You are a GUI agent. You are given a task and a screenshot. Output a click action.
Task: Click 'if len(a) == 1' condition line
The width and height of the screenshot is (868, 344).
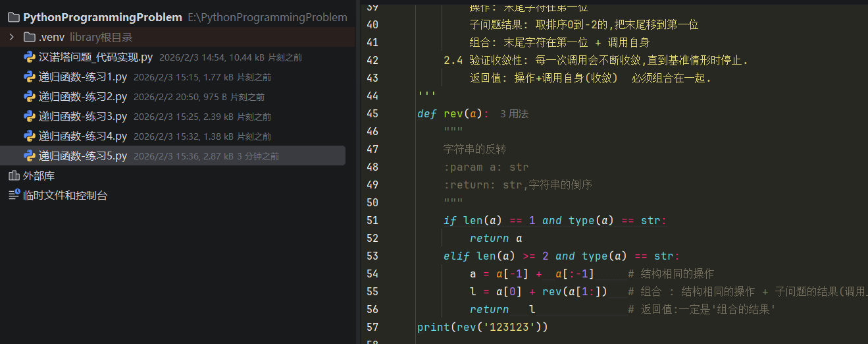555,220
